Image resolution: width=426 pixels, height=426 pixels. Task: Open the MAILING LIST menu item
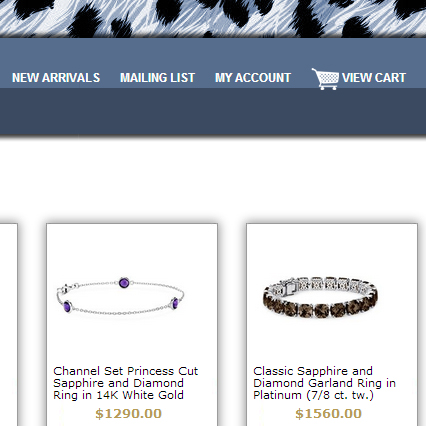(157, 78)
